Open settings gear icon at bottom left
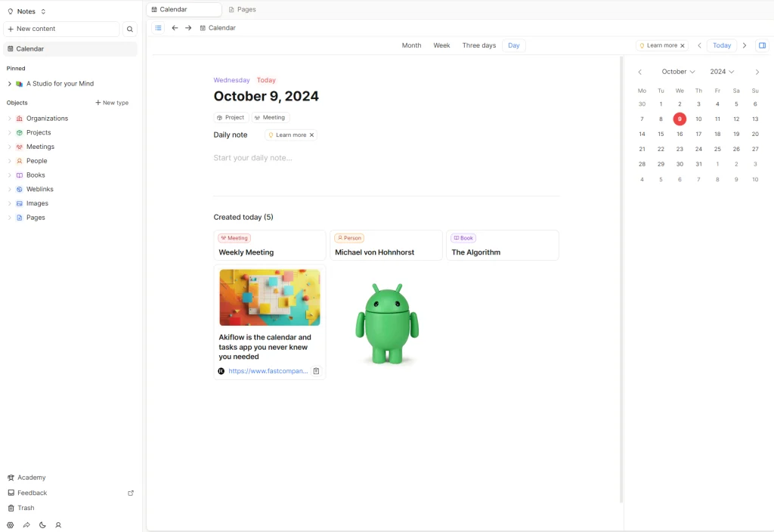Screen dimensions: 774x532 (11, 524)
